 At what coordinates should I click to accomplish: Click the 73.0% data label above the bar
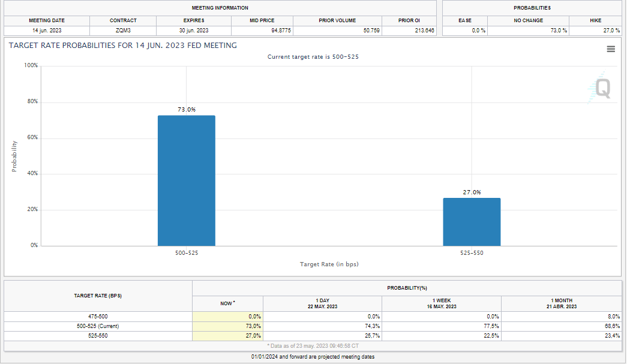(x=185, y=110)
